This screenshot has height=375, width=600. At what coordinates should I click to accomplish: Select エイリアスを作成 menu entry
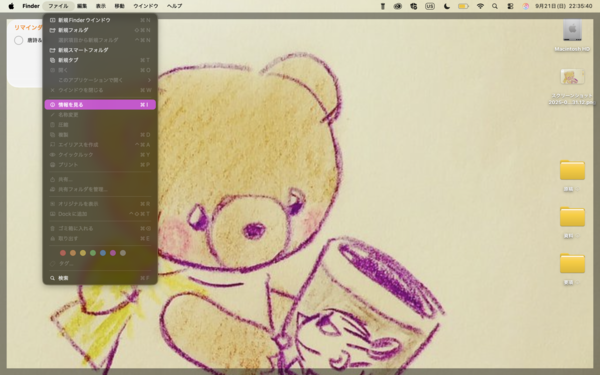[x=100, y=145]
